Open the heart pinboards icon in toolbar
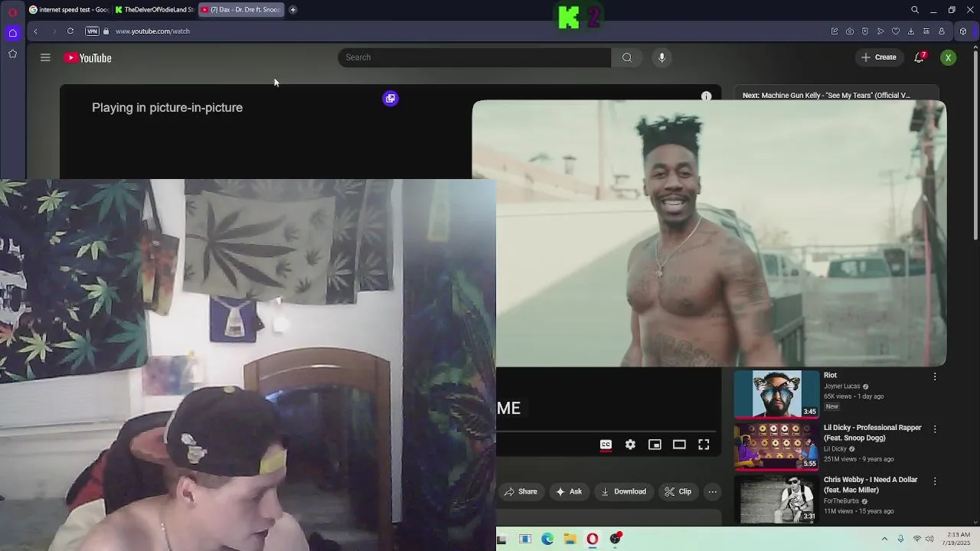The image size is (980, 551). click(x=896, y=31)
